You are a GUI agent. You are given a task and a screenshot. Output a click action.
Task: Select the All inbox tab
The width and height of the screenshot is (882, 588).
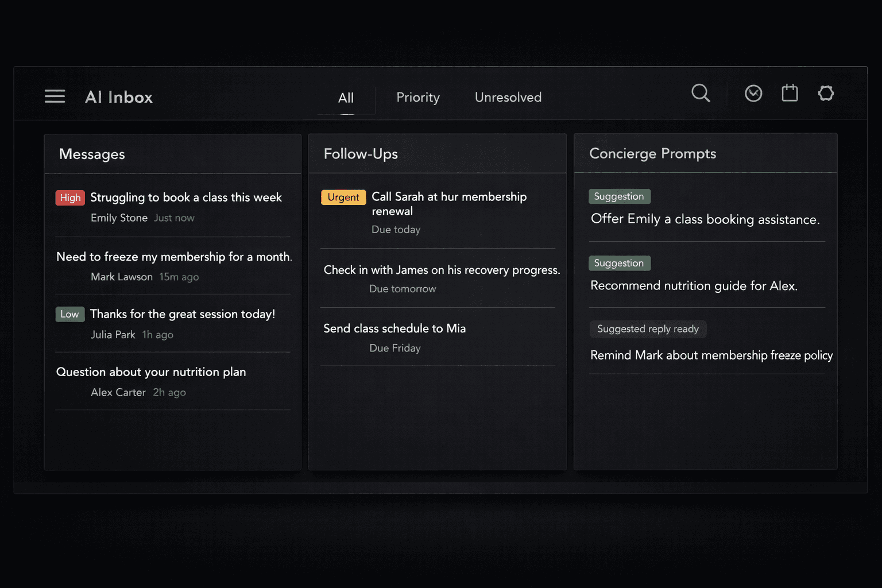coord(346,97)
